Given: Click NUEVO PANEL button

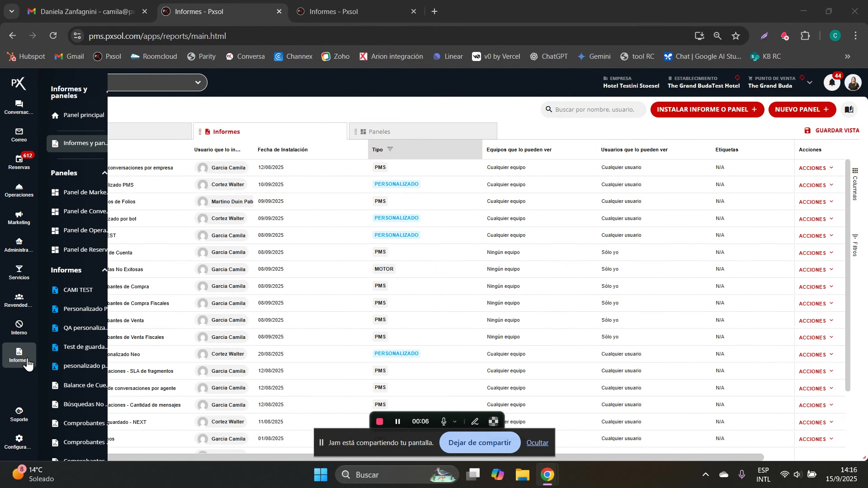Looking at the screenshot, I should coord(802,109).
